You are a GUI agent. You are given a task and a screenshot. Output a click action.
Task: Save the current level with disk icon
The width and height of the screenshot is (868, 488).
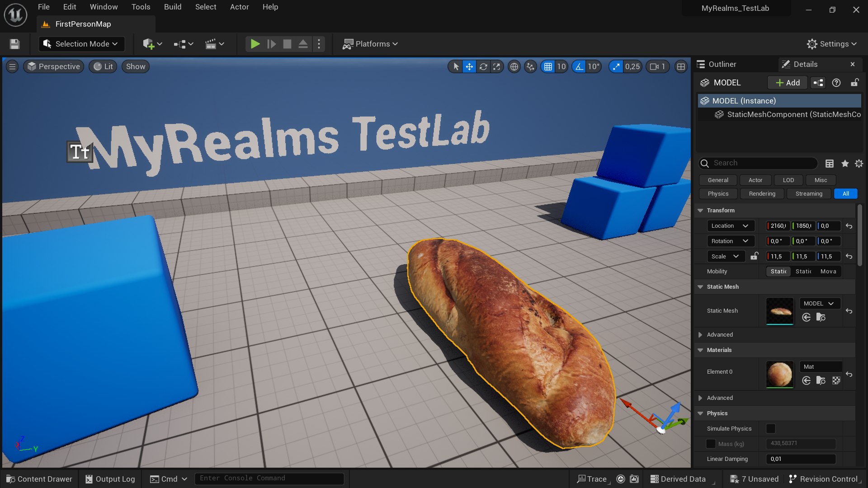(x=14, y=44)
